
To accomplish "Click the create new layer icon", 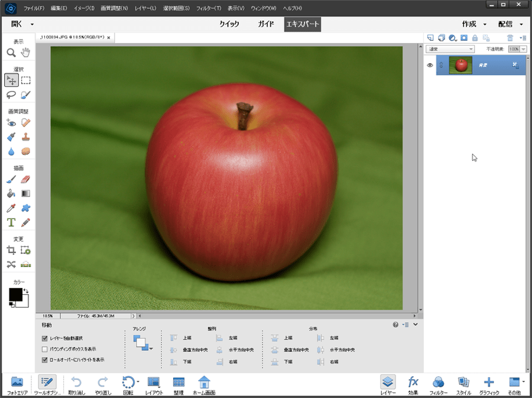I will pyautogui.click(x=430, y=38).
